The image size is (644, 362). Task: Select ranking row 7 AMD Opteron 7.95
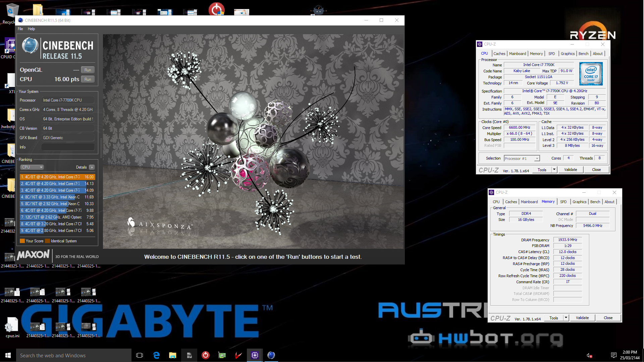coord(57,217)
